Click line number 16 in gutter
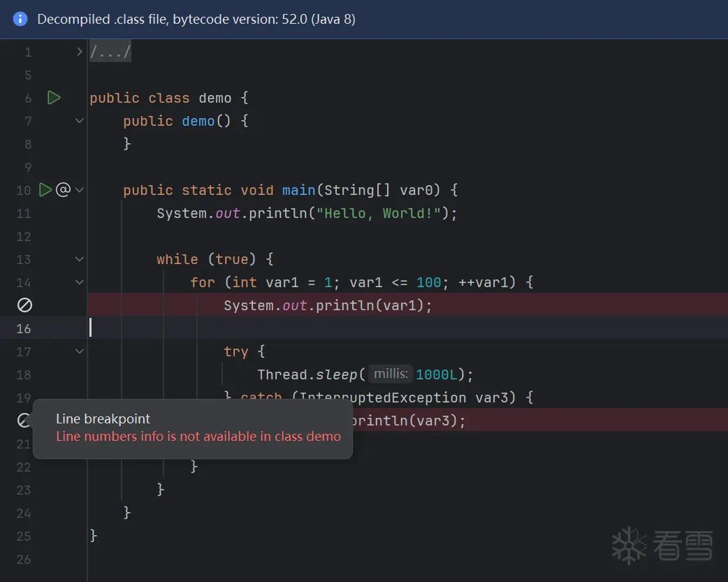Viewport: 728px width, 582px height. pyautogui.click(x=23, y=328)
